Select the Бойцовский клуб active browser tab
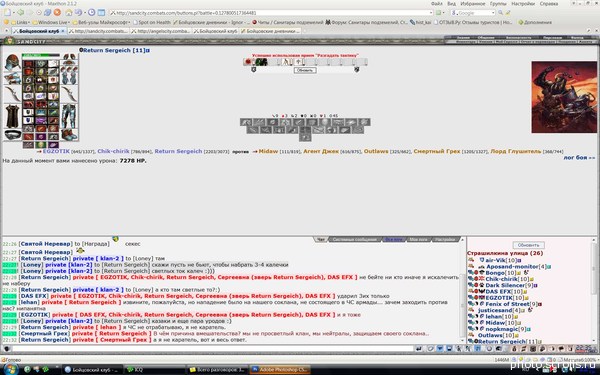Image resolution: width=600 pixels, height=375 pixels. 39,31
